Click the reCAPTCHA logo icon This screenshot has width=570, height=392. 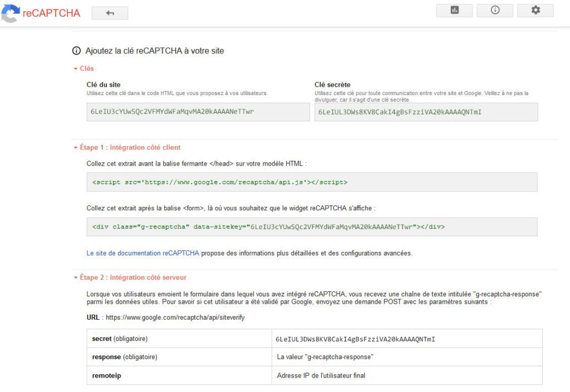(x=10, y=13)
